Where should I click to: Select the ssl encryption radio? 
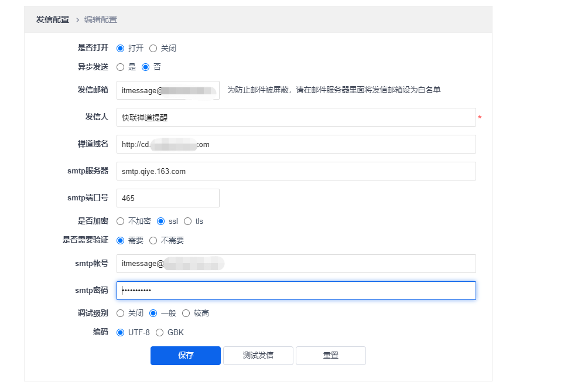tap(161, 221)
